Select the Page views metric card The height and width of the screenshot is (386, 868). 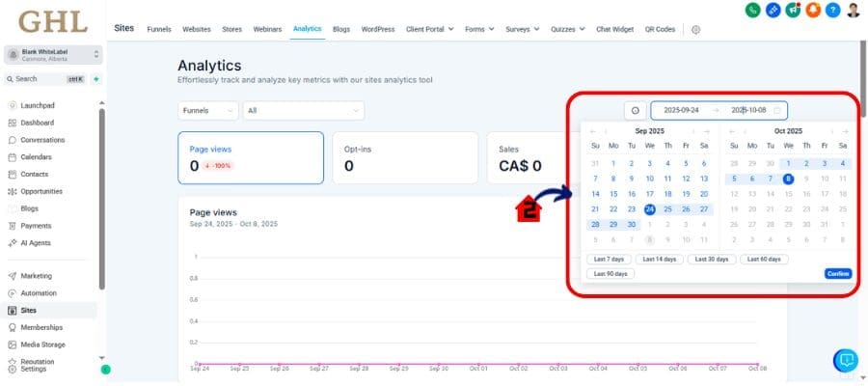pos(250,157)
